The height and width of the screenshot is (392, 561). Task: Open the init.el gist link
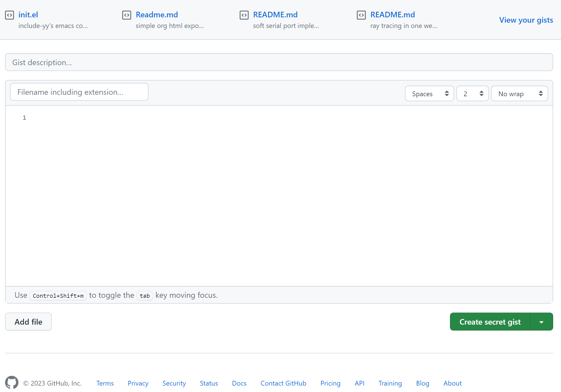click(x=28, y=15)
